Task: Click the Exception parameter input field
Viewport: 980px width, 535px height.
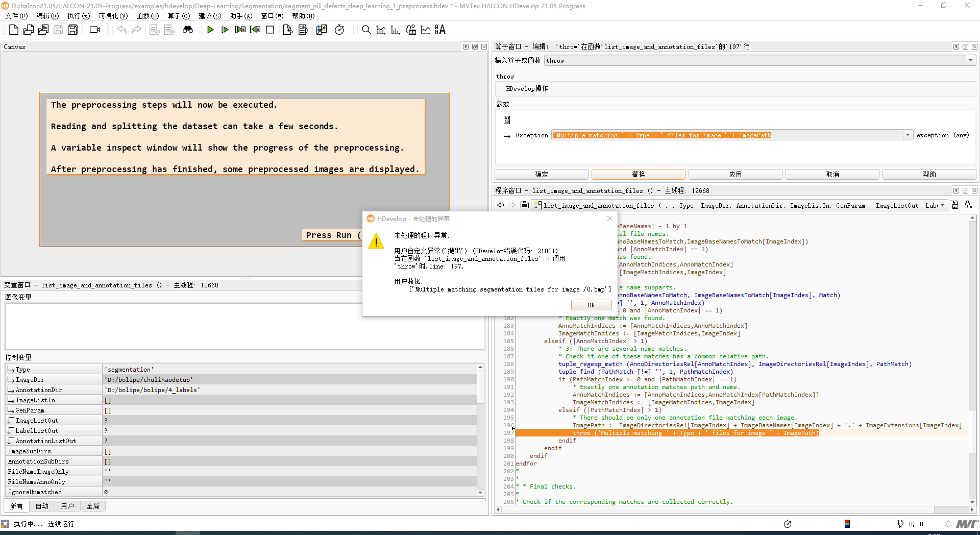Action: pyautogui.click(x=727, y=135)
